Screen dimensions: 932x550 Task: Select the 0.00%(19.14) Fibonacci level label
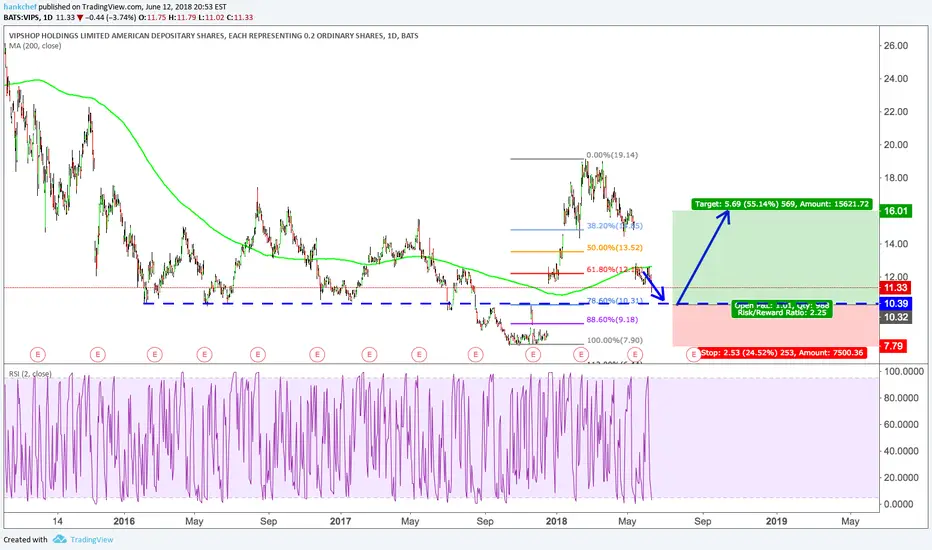point(612,155)
